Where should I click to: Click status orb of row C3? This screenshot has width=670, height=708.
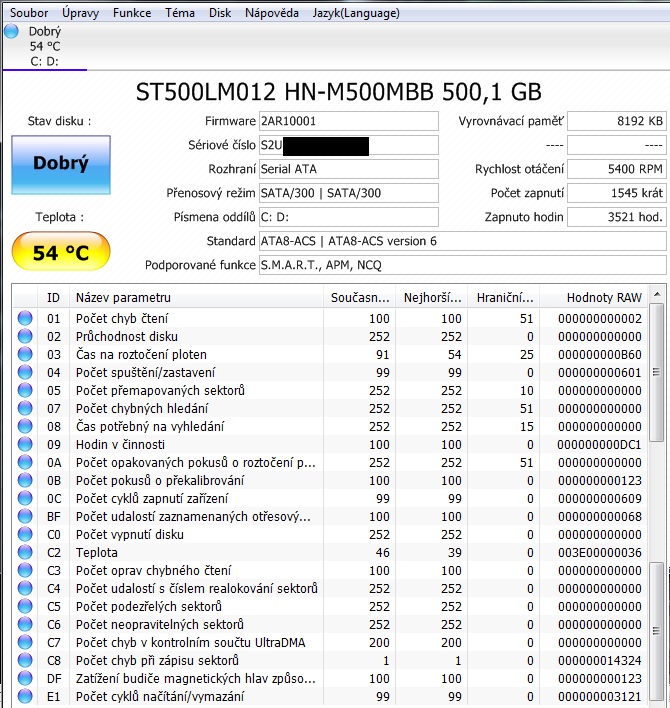(25, 570)
